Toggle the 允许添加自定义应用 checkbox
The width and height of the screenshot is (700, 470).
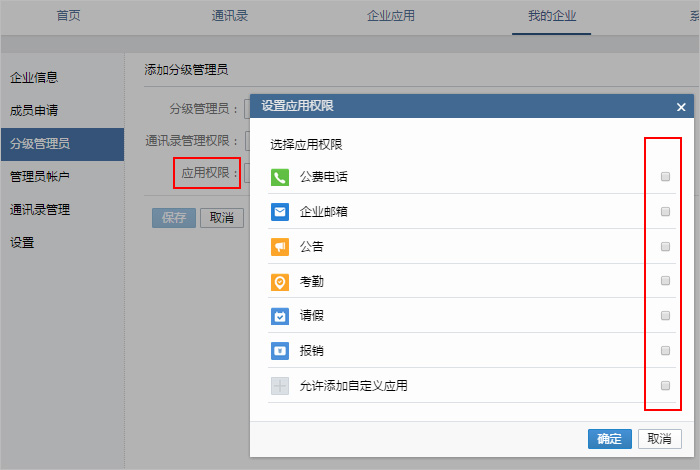[x=665, y=386]
